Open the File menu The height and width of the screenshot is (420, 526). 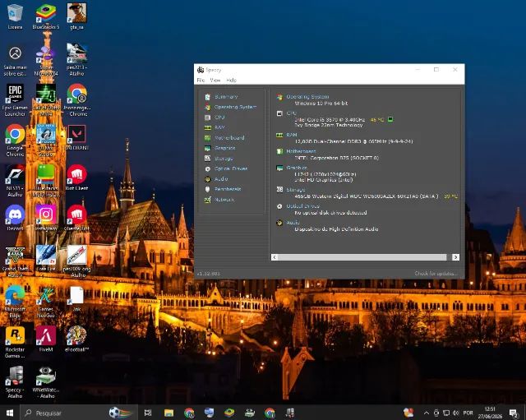201,81
